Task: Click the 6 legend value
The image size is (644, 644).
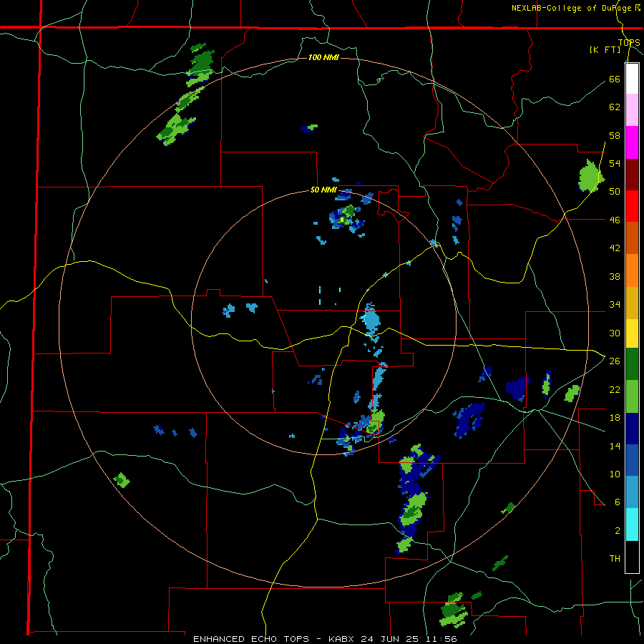Action: (x=618, y=502)
